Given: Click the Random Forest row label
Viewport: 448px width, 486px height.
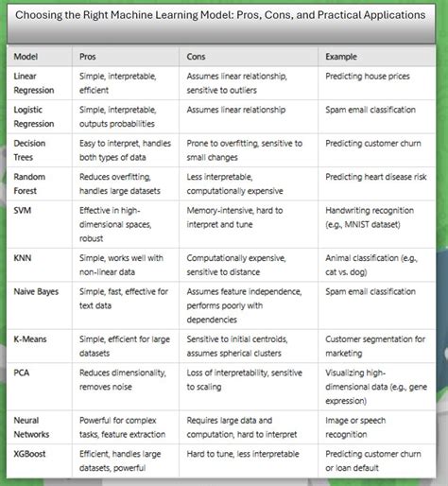Looking at the screenshot, I should [29, 183].
